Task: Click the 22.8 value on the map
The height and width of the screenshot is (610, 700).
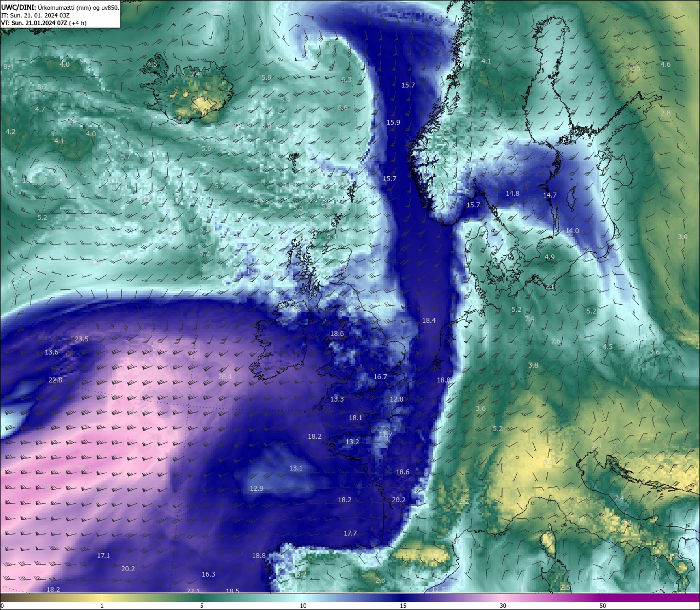Action: tap(55, 380)
